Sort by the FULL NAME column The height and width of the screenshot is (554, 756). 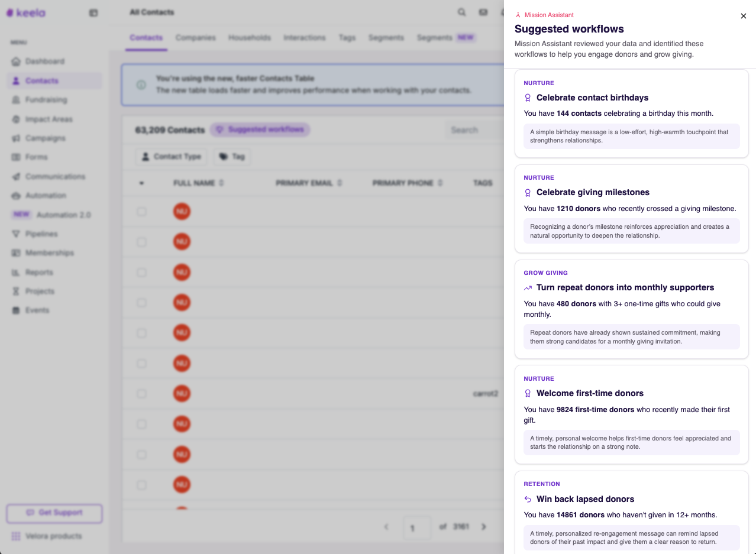click(x=199, y=183)
